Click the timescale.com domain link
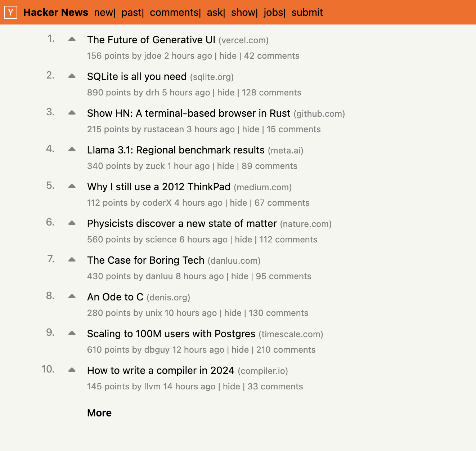The width and height of the screenshot is (476, 451). coord(291,334)
